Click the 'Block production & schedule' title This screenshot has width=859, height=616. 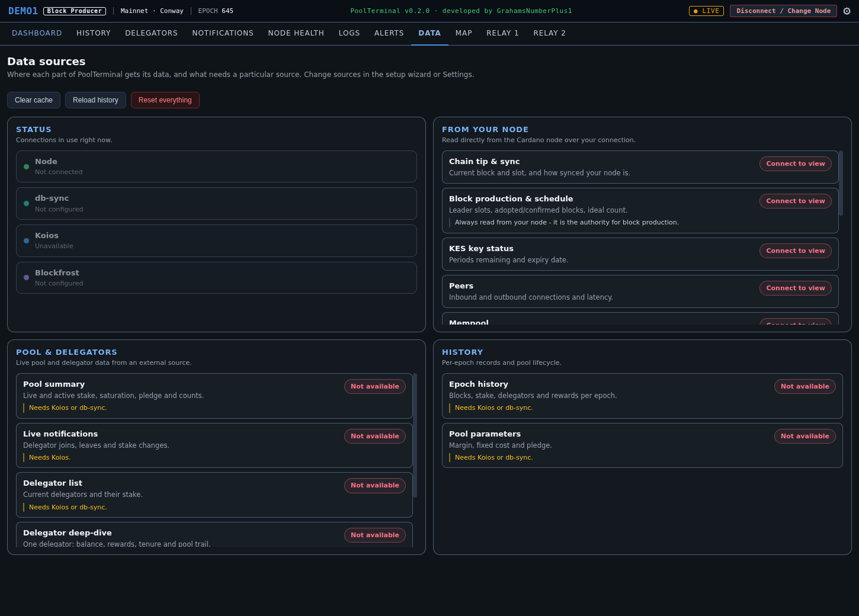click(x=511, y=199)
